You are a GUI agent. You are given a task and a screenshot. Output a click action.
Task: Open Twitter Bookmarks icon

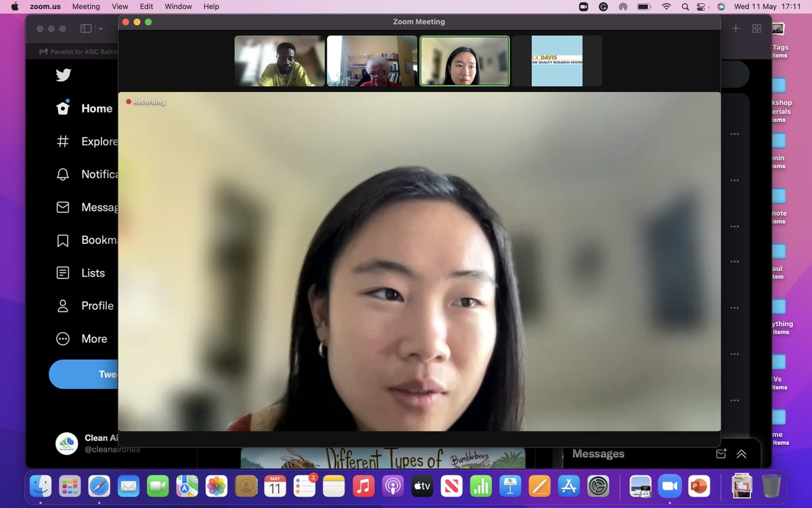pos(63,240)
